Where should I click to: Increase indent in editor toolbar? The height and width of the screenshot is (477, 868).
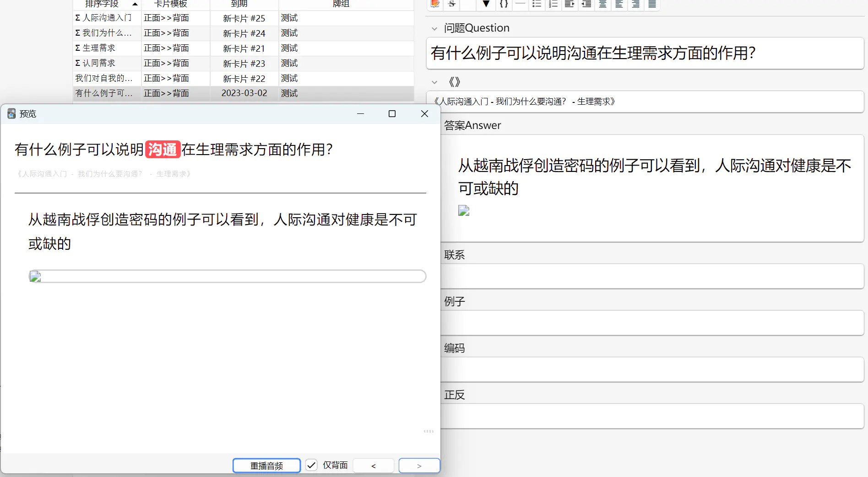570,4
